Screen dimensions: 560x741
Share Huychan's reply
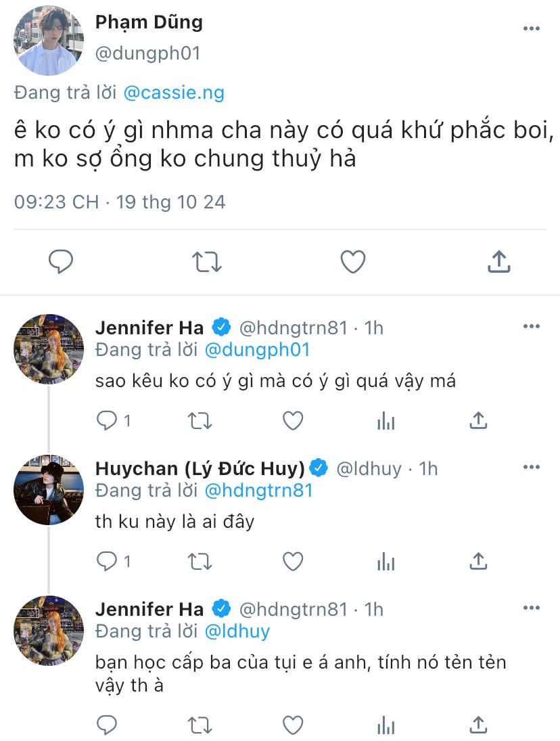[x=478, y=561]
